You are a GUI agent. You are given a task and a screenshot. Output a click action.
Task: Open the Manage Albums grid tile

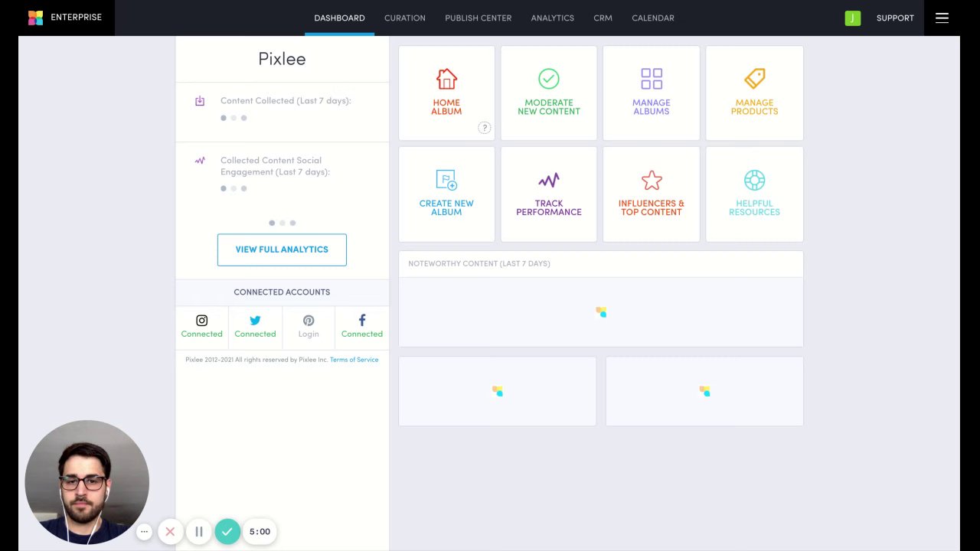[652, 93]
